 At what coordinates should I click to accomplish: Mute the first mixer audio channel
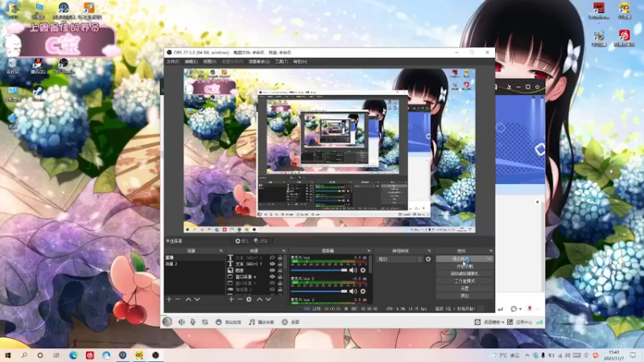(x=353, y=270)
